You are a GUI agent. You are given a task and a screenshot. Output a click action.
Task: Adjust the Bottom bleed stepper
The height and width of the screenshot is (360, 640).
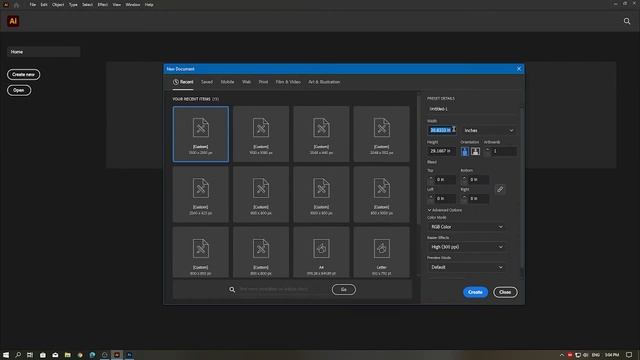[x=464, y=180]
